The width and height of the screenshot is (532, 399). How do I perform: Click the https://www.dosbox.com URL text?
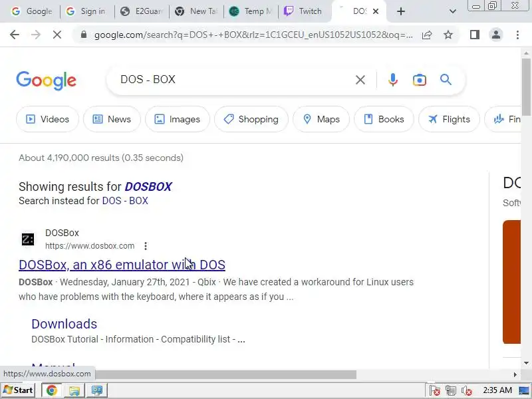click(x=90, y=246)
